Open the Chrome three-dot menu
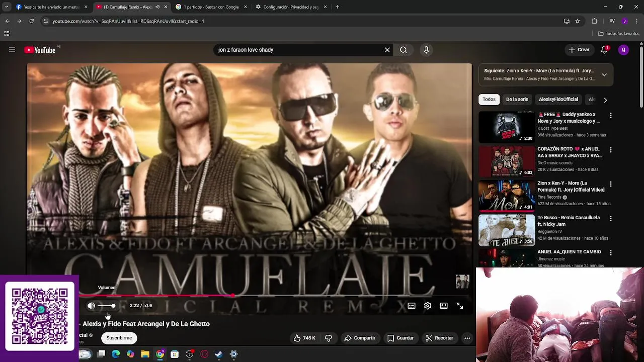 pyautogui.click(x=637, y=21)
